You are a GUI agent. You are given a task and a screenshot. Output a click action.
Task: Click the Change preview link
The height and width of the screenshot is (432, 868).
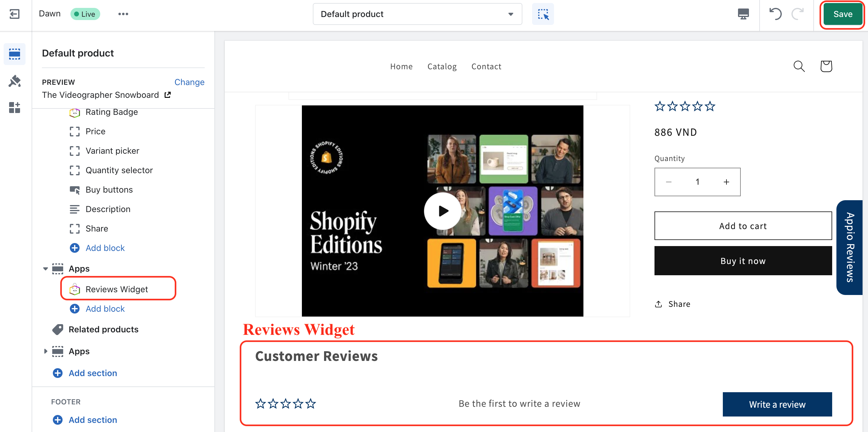[x=189, y=82]
